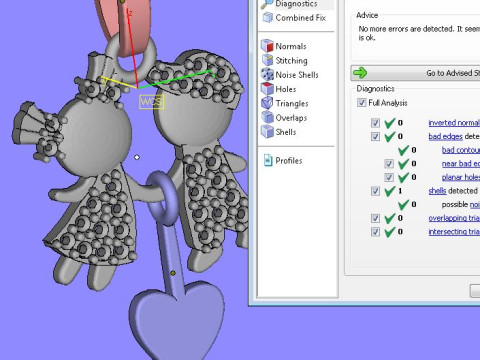Open the Profiles document icon
Image resolution: width=480 pixels, height=360 pixels.
268,160
